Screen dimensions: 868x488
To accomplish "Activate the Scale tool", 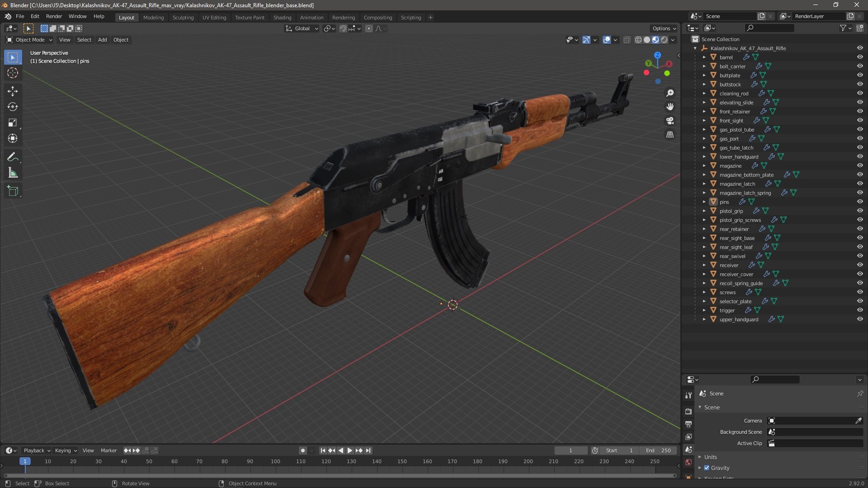I will 13,122.
